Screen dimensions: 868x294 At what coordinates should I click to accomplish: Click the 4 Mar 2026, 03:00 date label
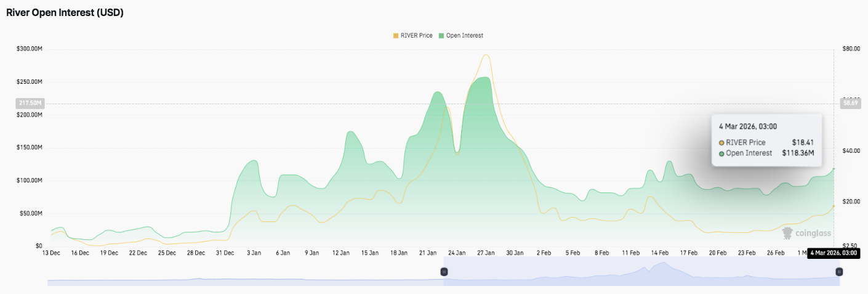833,253
